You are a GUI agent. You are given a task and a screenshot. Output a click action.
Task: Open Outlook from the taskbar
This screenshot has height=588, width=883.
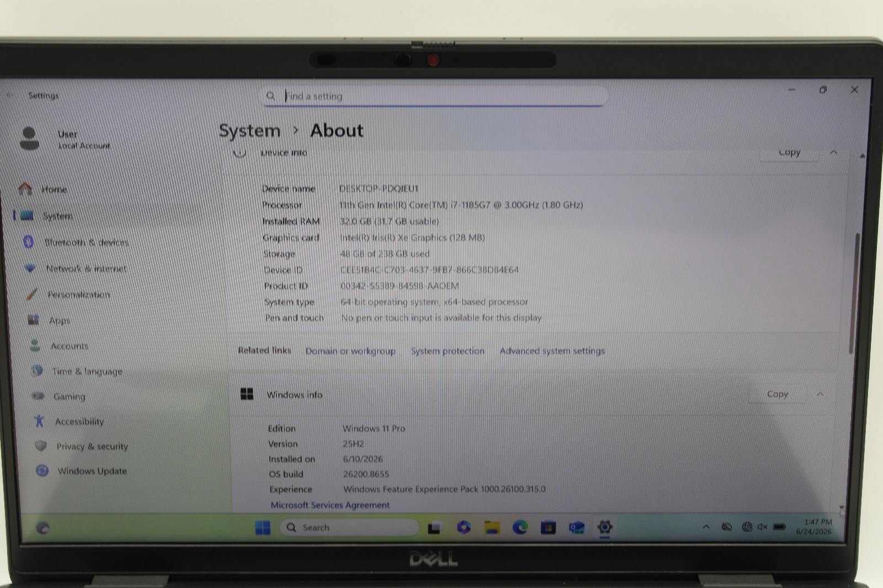tap(577, 528)
